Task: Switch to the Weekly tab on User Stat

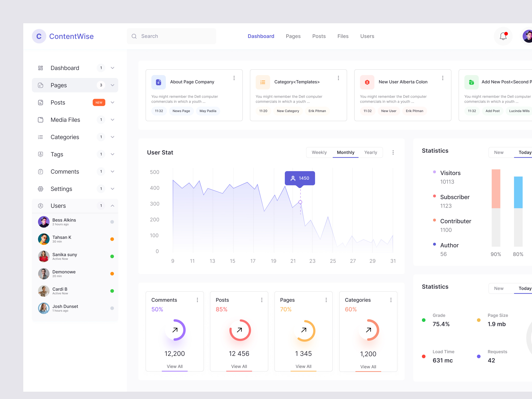Action: [319, 152]
